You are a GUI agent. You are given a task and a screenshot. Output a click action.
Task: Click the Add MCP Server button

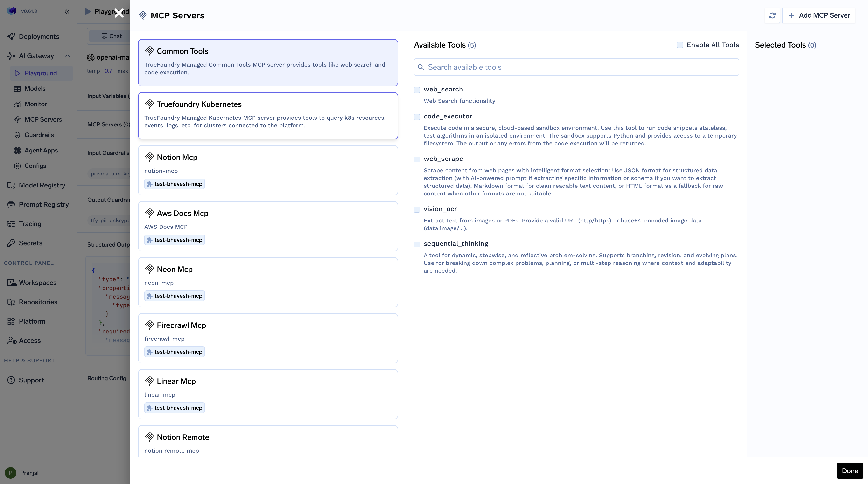(819, 15)
